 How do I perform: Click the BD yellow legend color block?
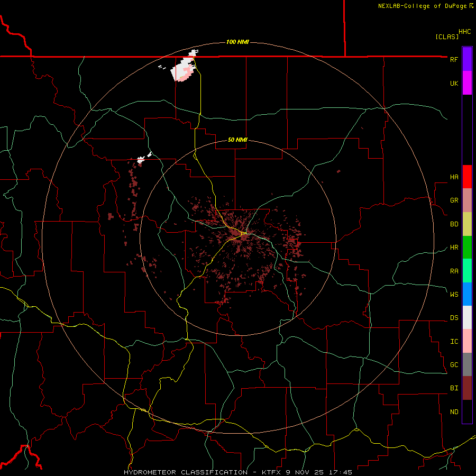[x=467, y=224]
